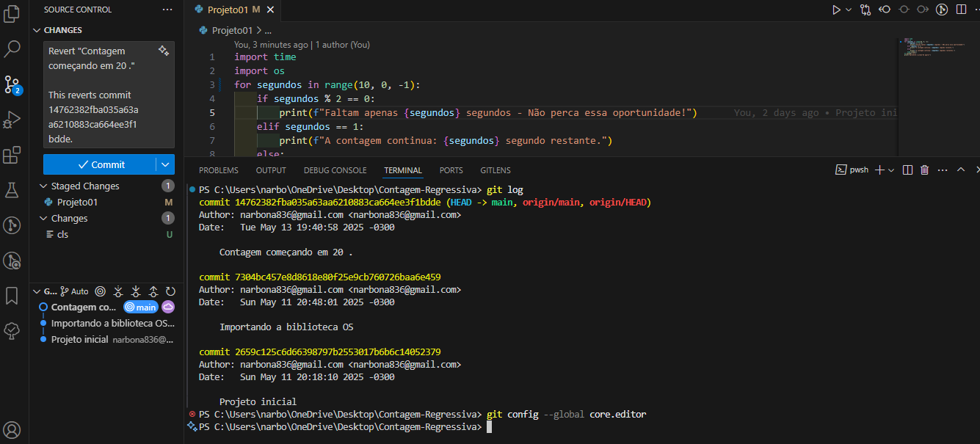This screenshot has width=980, height=444.
Task: Switch to the PORTS tab
Action: point(451,170)
